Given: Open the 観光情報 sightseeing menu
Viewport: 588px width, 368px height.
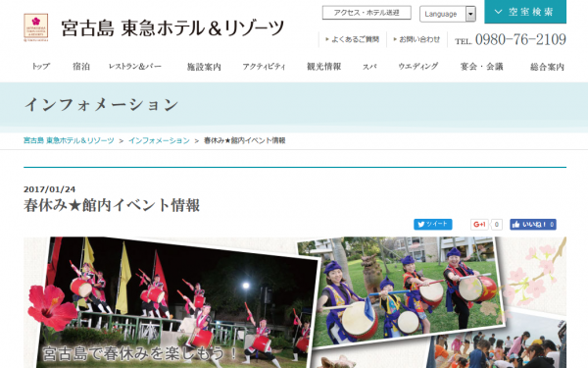Looking at the screenshot, I should pyautogui.click(x=324, y=67).
